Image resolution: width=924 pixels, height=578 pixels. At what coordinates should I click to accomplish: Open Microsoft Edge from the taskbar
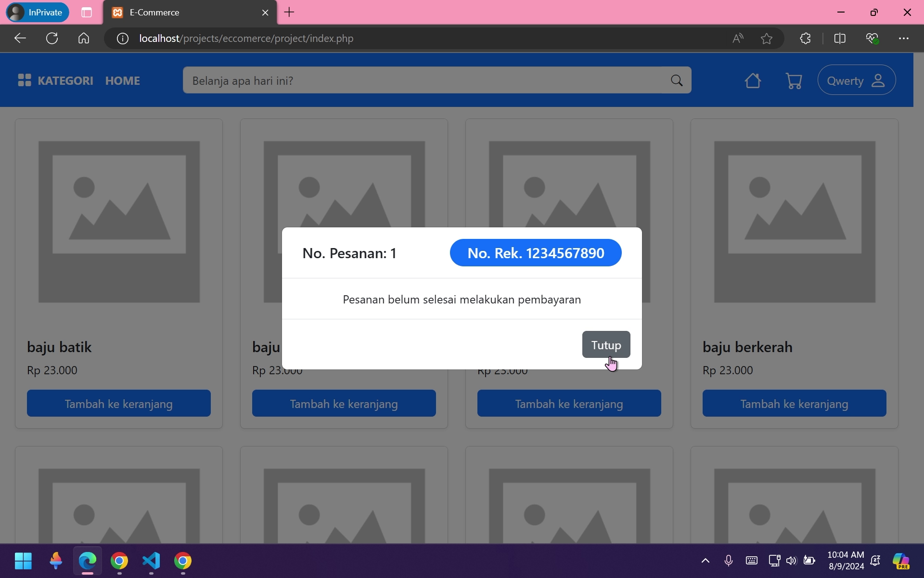pyautogui.click(x=88, y=561)
